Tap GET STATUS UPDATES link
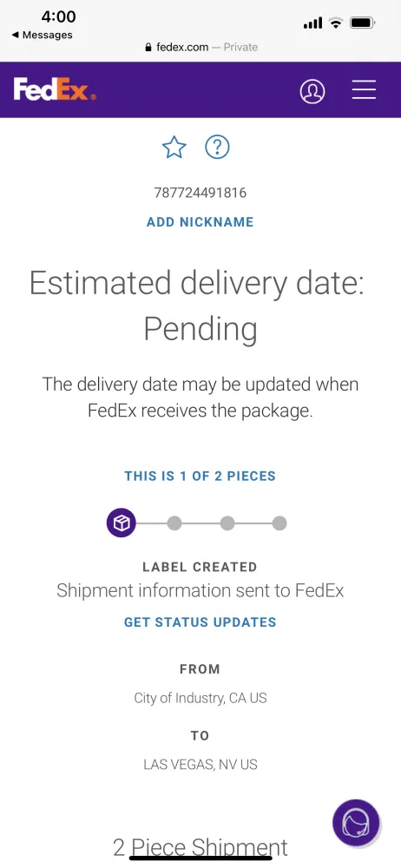 tap(200, 622)
